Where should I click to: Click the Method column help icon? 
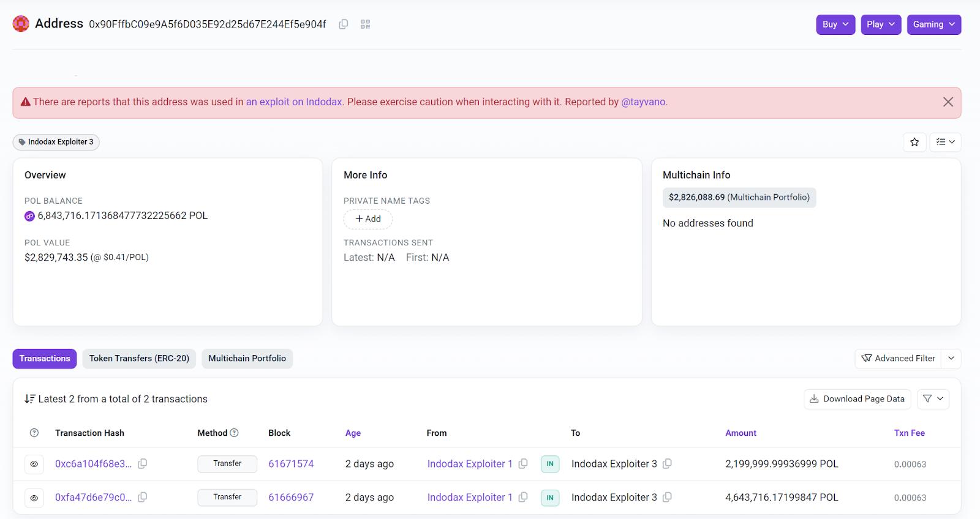click(x=234, y=433)
